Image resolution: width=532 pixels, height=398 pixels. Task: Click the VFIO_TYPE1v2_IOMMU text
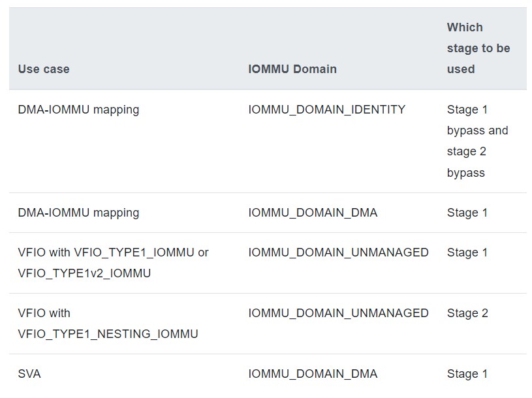84,273
